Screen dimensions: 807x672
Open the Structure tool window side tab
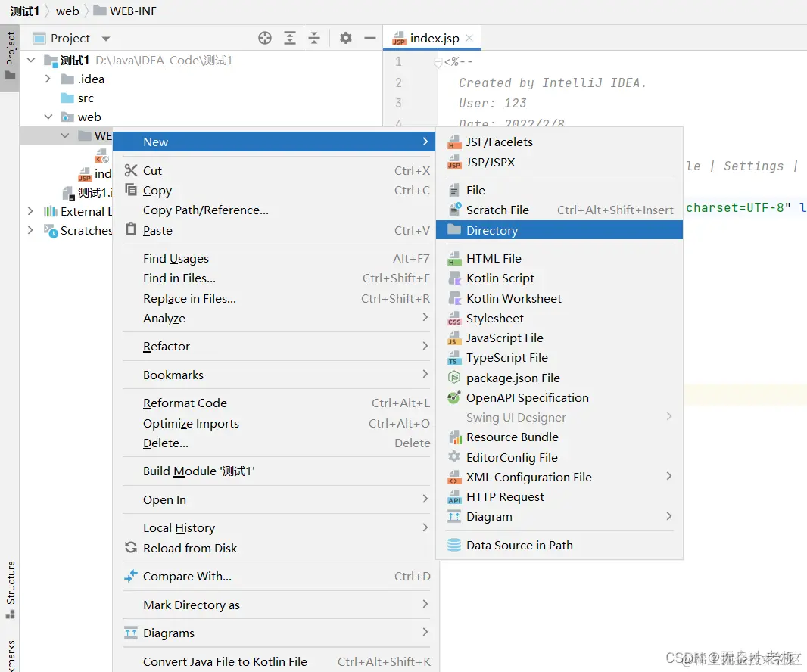11,590
